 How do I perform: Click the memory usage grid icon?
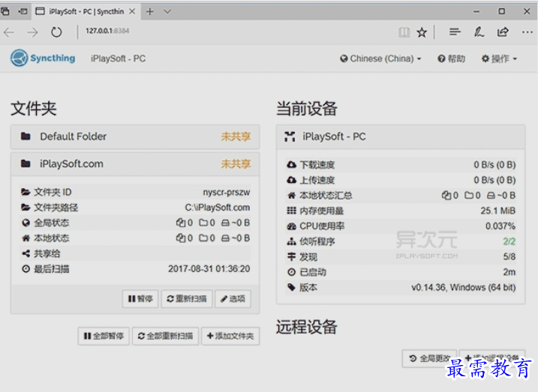tap(291, 211)
